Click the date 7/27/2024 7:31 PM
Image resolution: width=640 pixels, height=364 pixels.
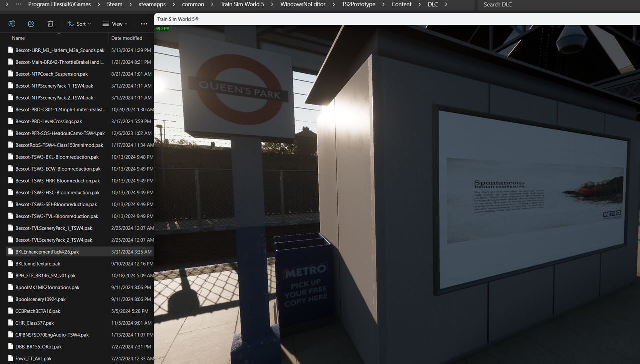point(131,347)
